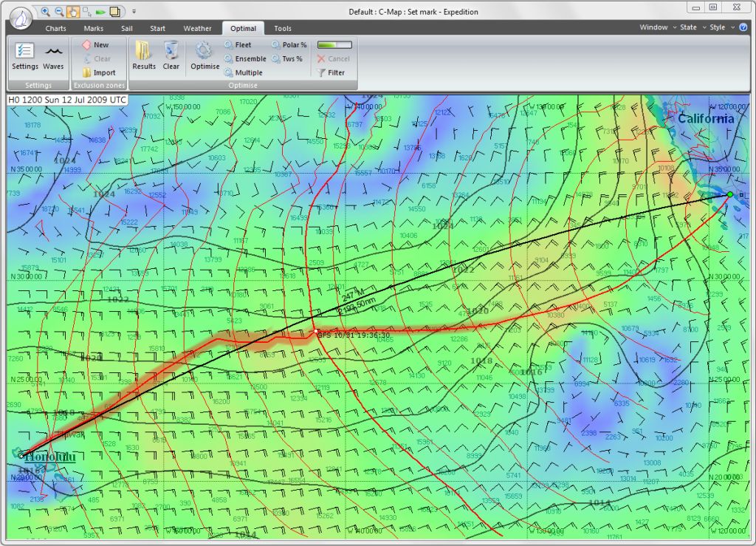Expand the State dropdown menu

pos(692,27)
